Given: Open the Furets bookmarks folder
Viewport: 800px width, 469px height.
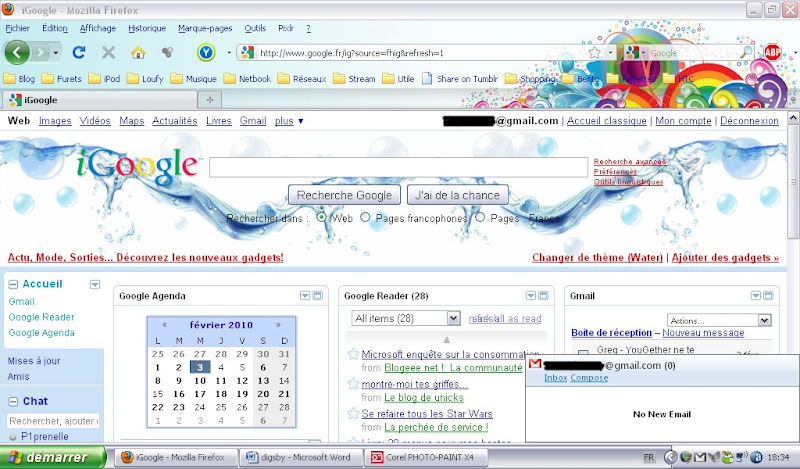Looking at the screenshot, I should click(62, 79).
